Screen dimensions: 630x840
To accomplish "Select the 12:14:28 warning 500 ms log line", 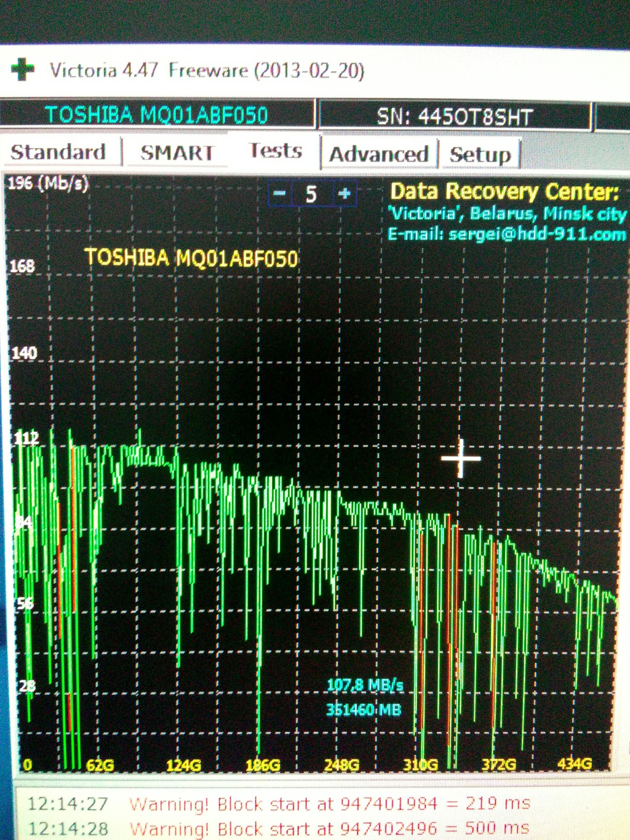I will coord(279,828).
